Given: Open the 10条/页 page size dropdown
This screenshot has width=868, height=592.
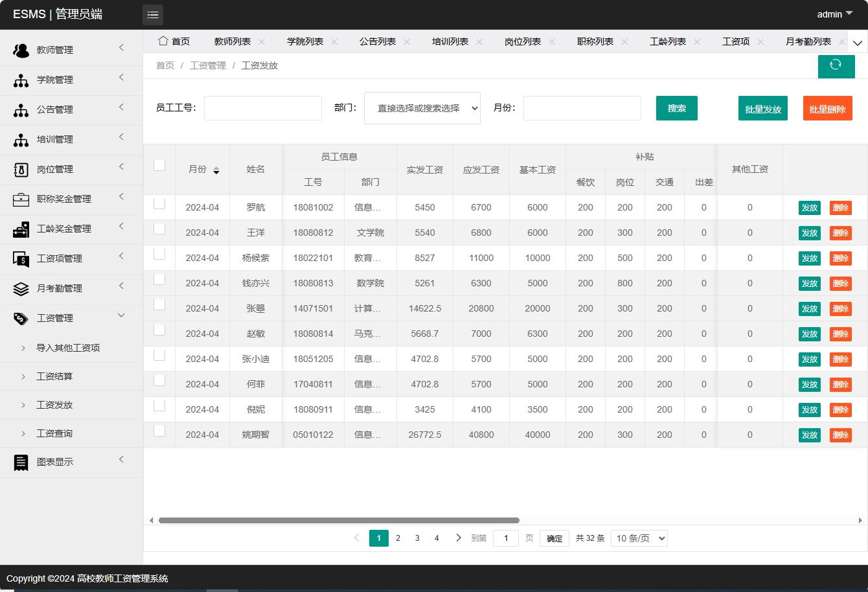Looking at the screenshot, I should tap(639, 538).
